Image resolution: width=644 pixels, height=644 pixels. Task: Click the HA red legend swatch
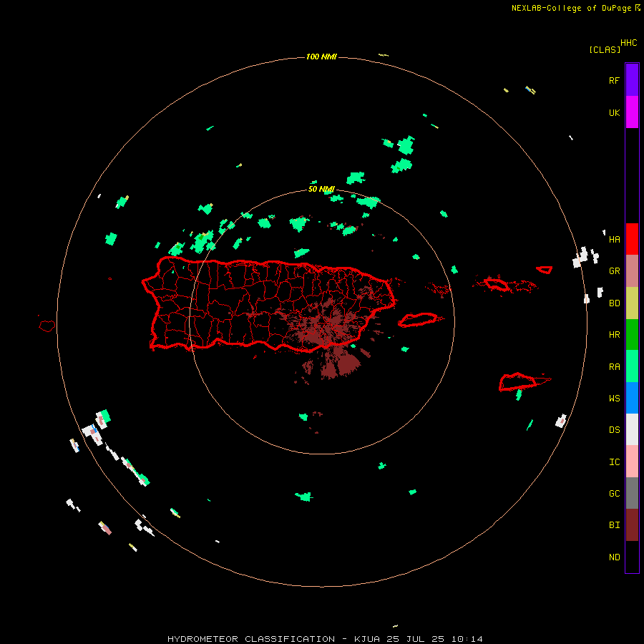pos(632,239)
